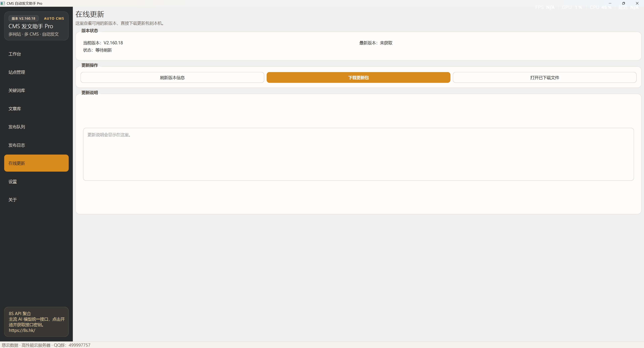Click the 最新版本：未获取 text

point(376,43)
